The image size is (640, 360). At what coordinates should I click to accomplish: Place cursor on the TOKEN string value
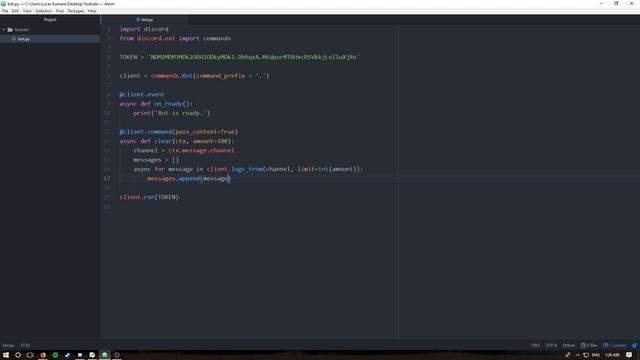[x=253, y=57]
